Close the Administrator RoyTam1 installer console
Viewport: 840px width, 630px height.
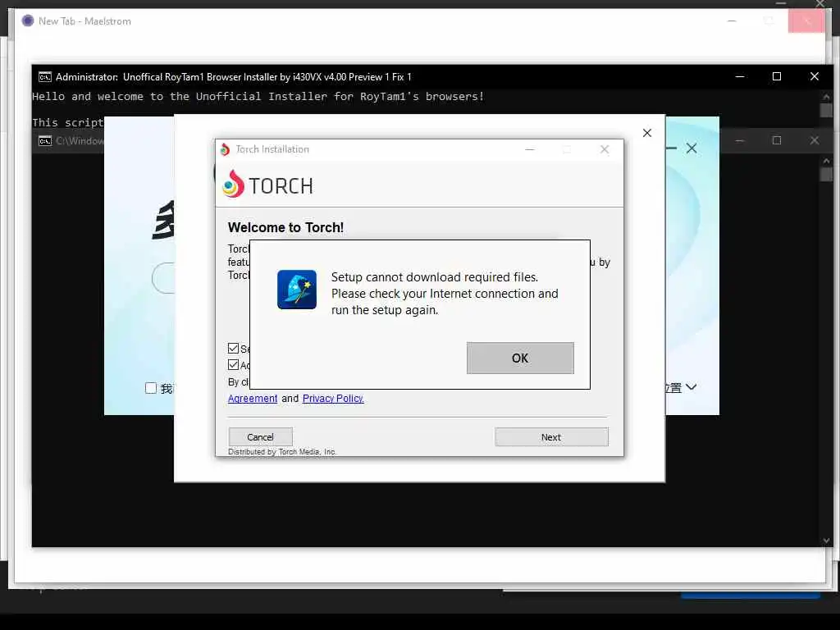(x=815, y=76)
